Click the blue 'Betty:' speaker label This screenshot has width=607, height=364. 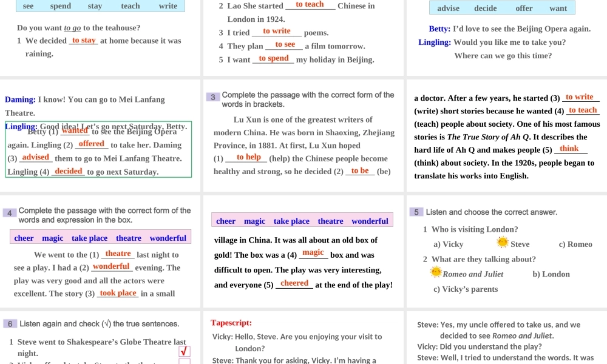click(x=439, y=29)
